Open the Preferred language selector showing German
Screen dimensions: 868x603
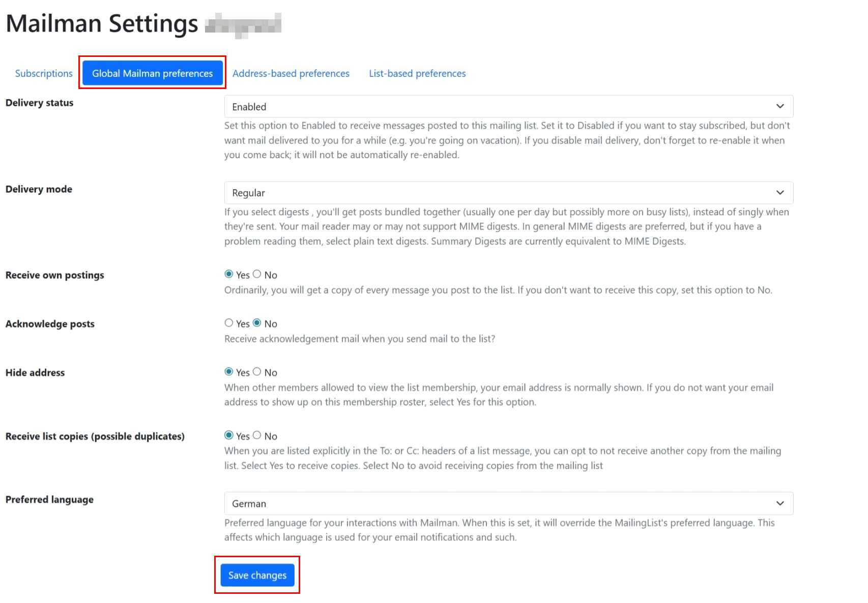click(509, 503)
